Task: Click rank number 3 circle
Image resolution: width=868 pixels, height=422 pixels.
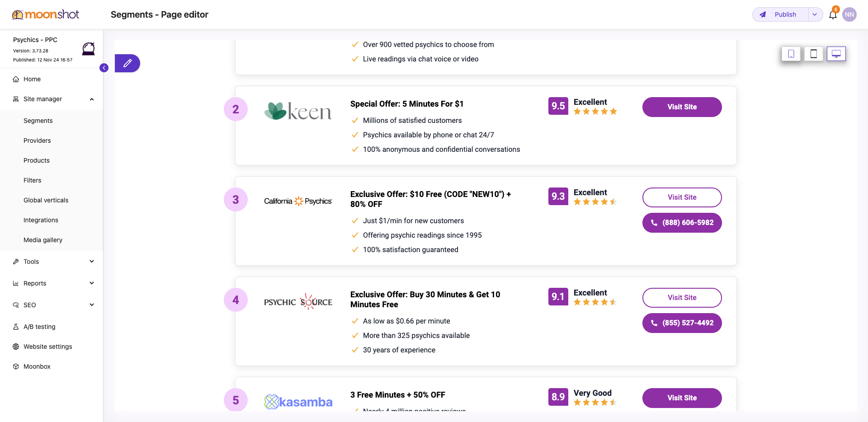Action: pyautogui.click(x=236, y=200)
